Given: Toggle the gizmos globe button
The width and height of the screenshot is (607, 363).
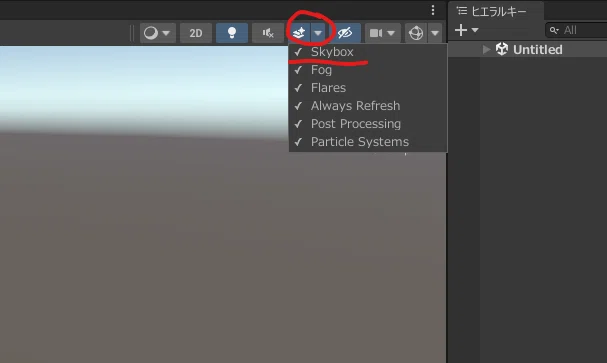Looking at the screenshot, I should (x=416, y=33).
